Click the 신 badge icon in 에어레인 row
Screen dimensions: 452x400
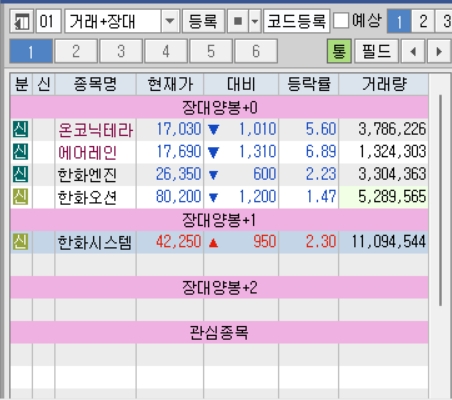(21, 152)
